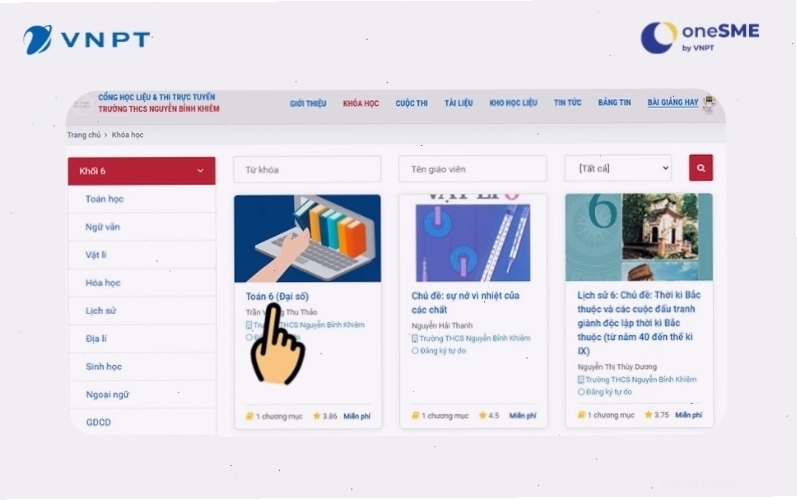Open the Khóa học menu item

[x=361, y=103]
